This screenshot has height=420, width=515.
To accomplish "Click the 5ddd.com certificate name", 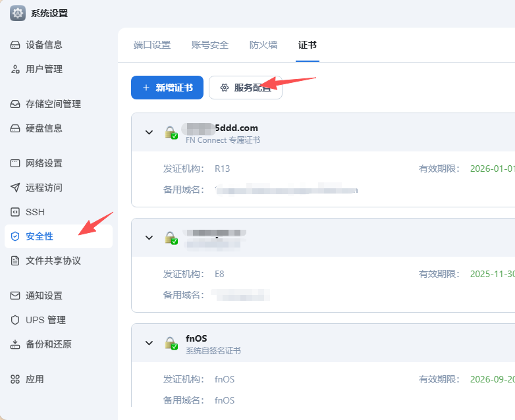I will tap(236, 128).
